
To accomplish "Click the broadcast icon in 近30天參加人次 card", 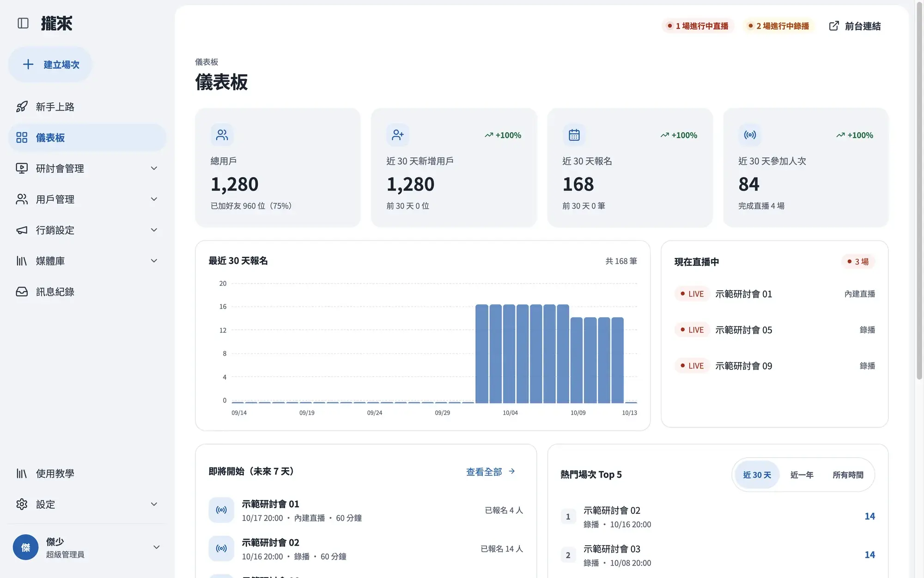I will [750, 135].
